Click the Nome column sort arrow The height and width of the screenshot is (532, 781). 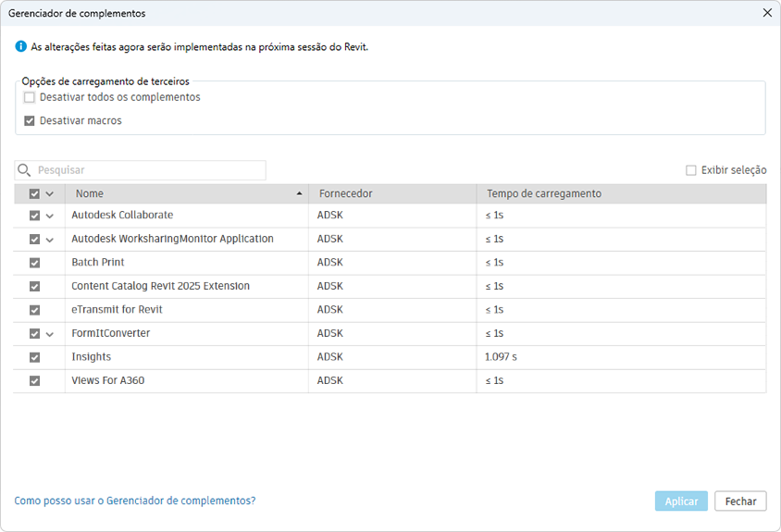[299, 194]
